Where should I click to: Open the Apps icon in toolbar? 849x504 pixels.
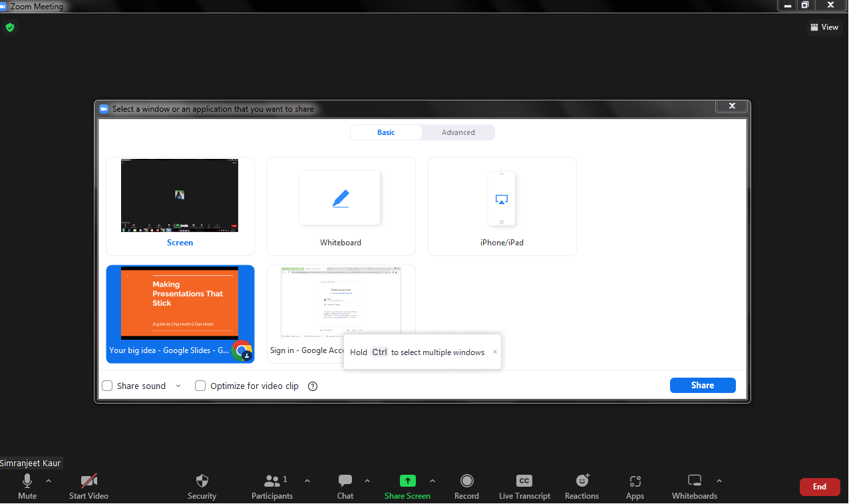click(635, 481)
